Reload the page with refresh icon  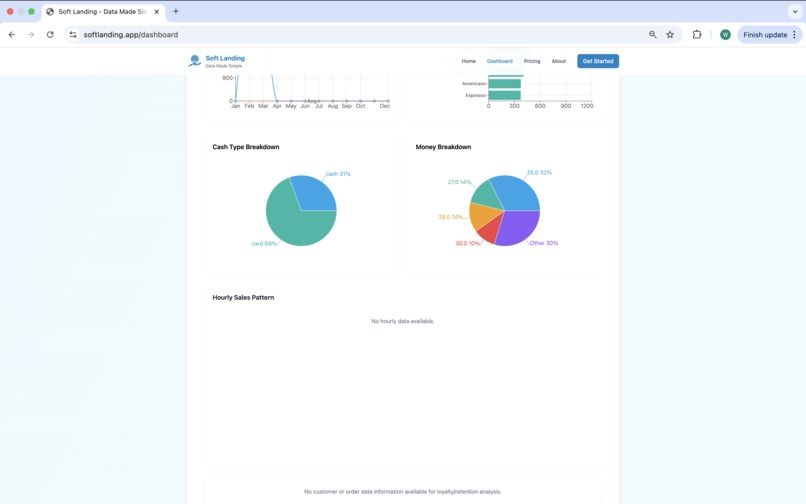pos(50,34)
